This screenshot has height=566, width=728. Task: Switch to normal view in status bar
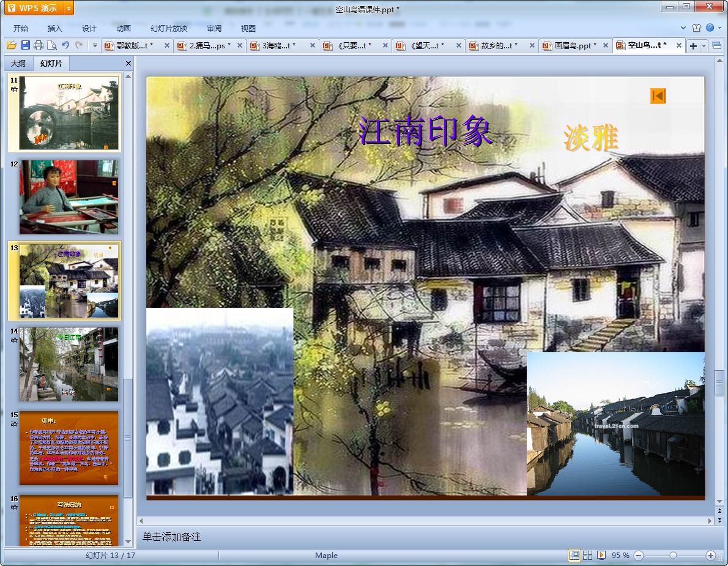(x=574, y=556)
